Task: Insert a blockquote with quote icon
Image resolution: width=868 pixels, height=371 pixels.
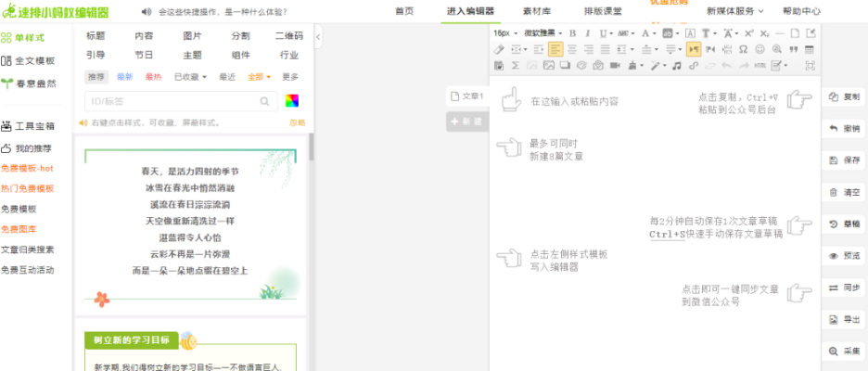Action: pyautogui.click(x=794, y=49)
